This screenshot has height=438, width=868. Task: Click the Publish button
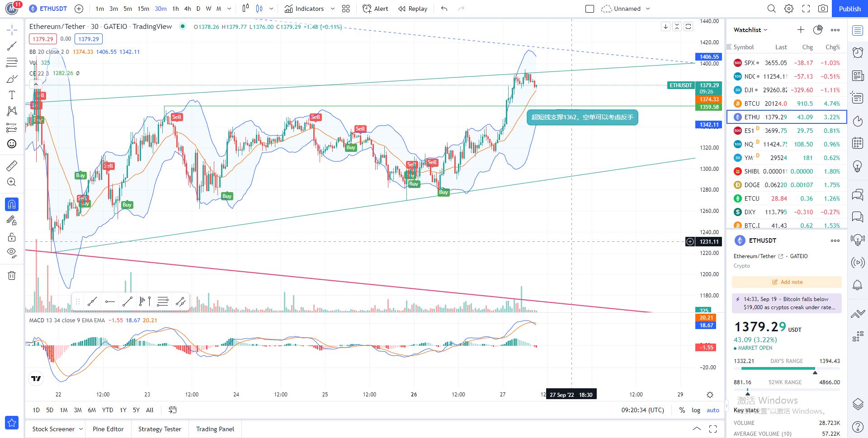(849, 9)
